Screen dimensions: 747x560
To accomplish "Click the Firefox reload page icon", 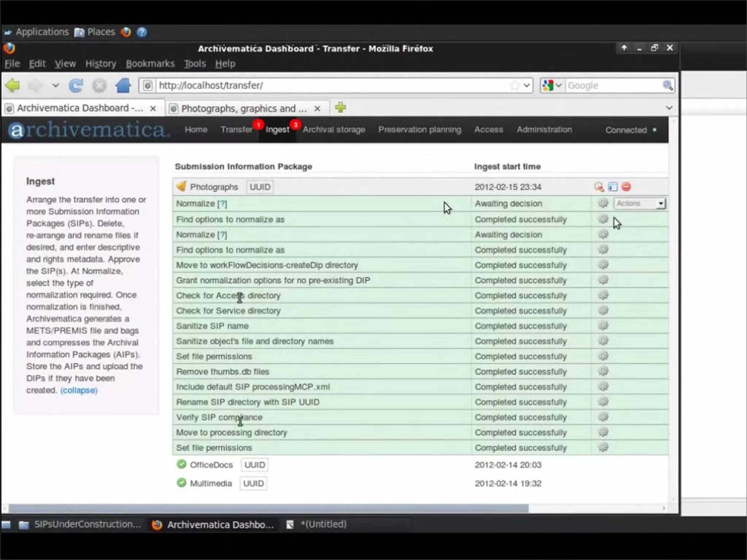I will point(76,86).
